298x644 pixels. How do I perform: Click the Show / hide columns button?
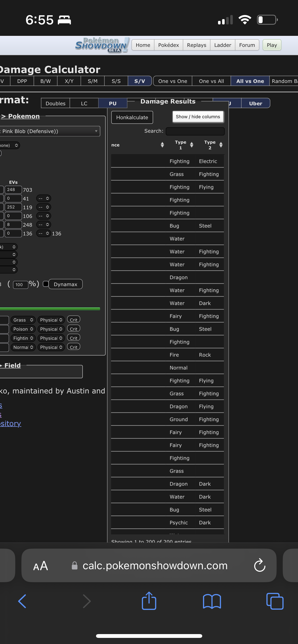pyautogui.click(x=198, y=117)
